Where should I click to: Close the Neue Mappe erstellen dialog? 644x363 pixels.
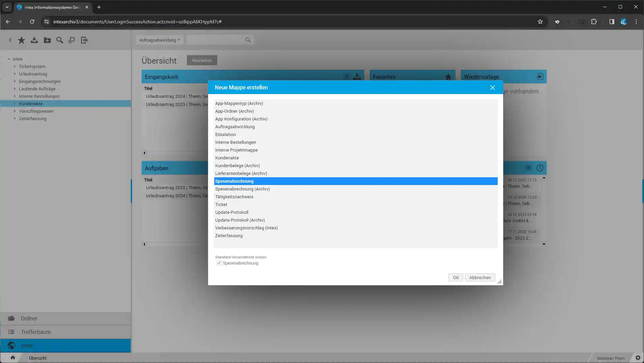tap(492, 88)
